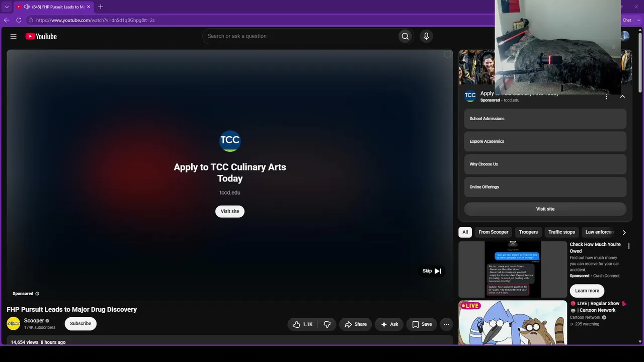Mute the tab using its speaker icon
Screen dimensions: 644x362
[27, 7]
